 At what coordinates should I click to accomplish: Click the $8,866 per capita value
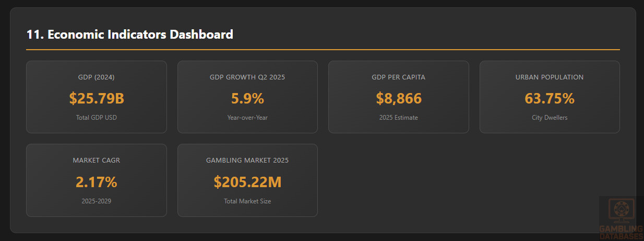[x=398, y=98]
